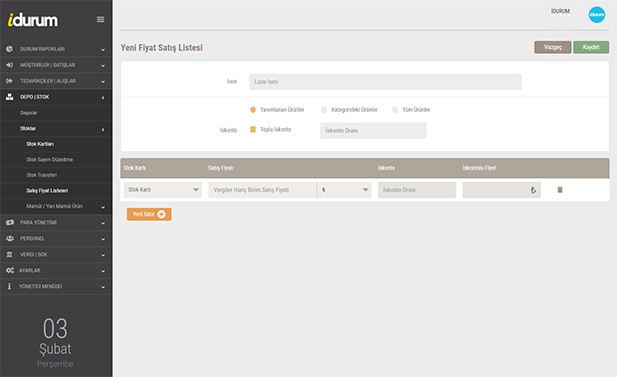Open the idurum user avatar
Image resolution: width=617 pixels, height=377 pixels.
click(597, 15)
